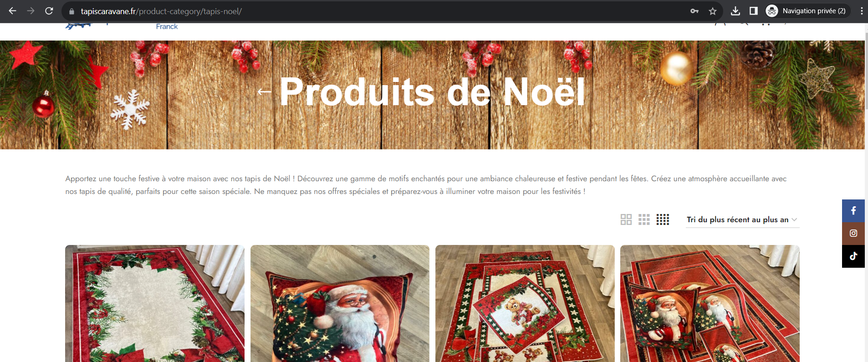The width and height of the screenshot is (868, 362).
Task: Open the Navigation privée profile menu
Action: tap(807, 11)
